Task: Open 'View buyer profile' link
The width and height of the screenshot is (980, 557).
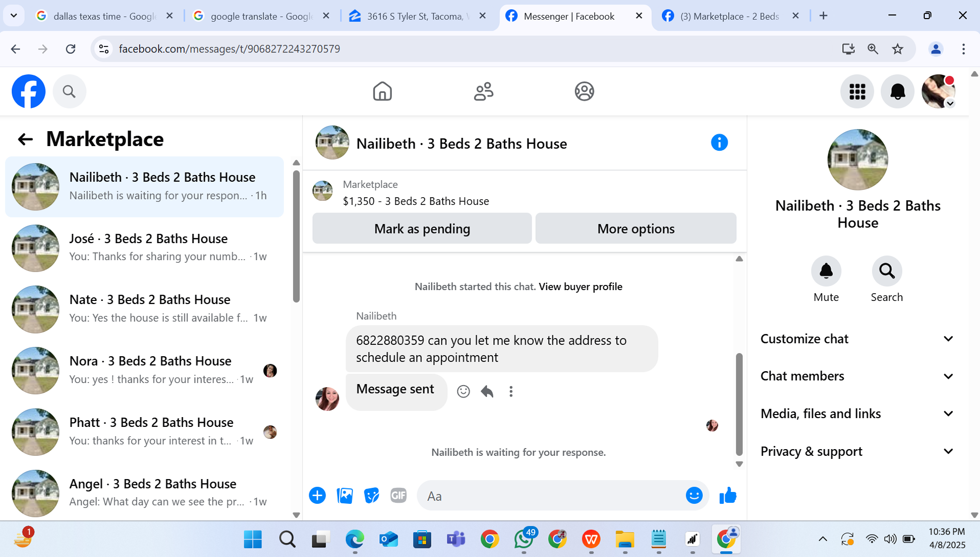Action: tap(581, 287)
